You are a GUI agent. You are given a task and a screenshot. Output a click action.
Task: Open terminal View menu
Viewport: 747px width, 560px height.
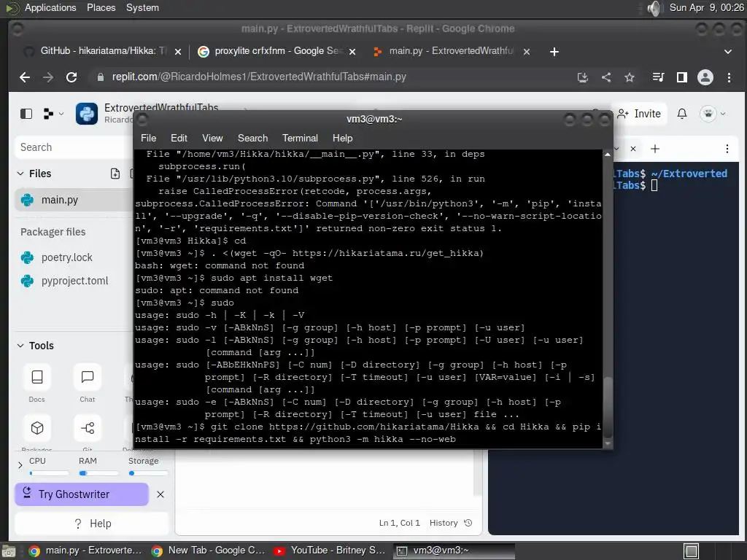coord(212,138)
